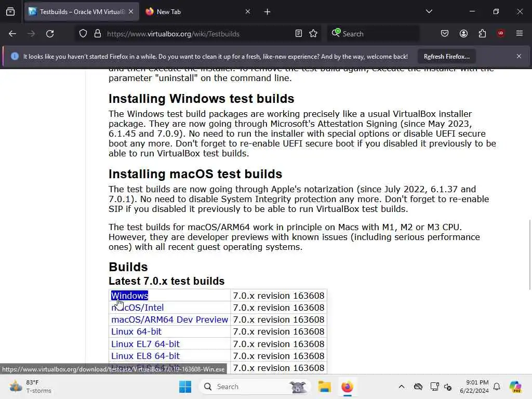The width and height of the screenshot is (532, 399).
Task: Dismiss the Firefox refresh notification bar
Action: (519, 56)
